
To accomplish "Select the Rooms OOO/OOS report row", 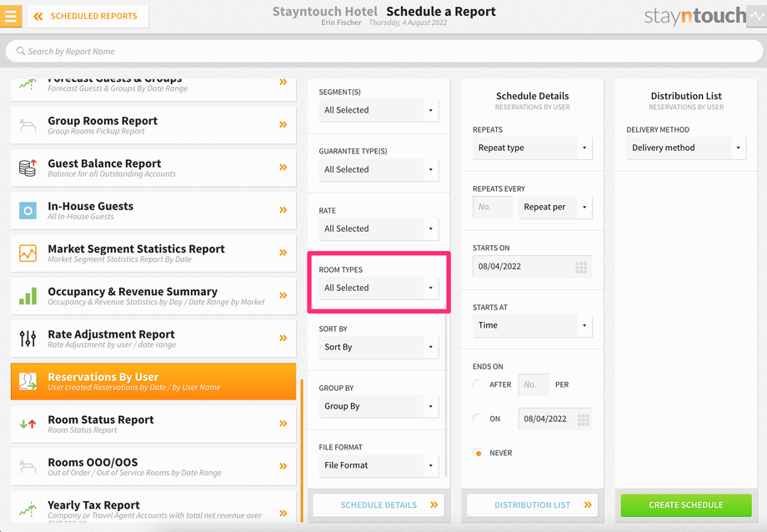I will [x=153, y=466].
